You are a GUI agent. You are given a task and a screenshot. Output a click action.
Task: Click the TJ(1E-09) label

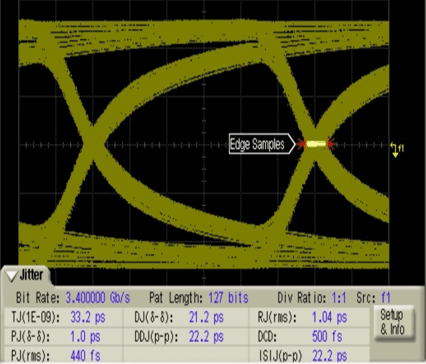click(x=36, y=317)
